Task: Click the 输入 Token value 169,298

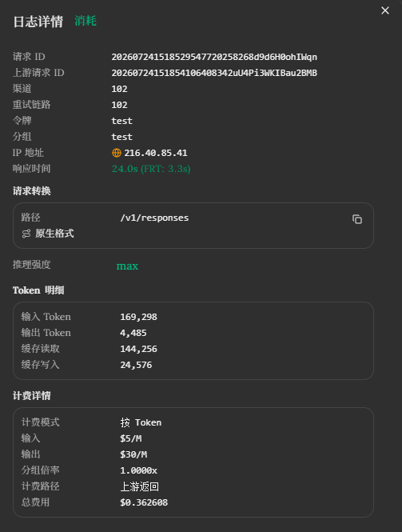Action: [x=138, y=317]
